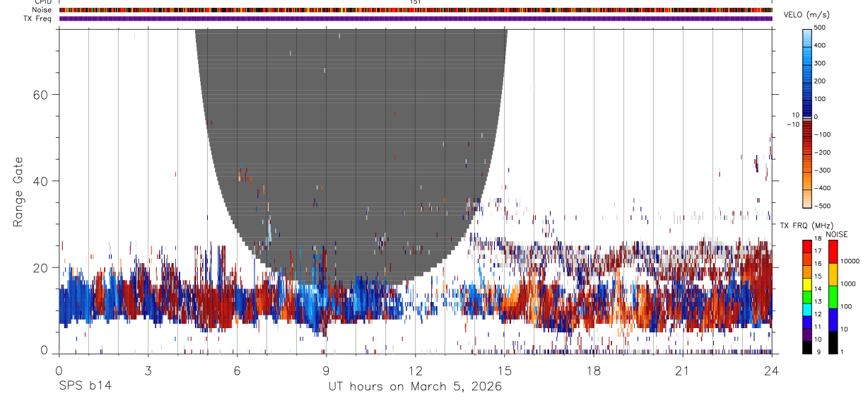868x401 pixels.
Task: Select the 1000 label on noise scale
Action: [x=848, y=284]
